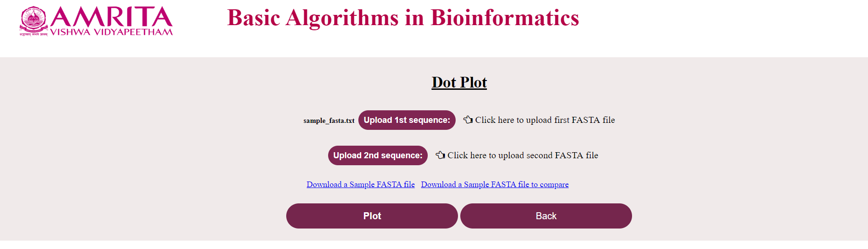Click the Dot Plot underlined heading
This screenshot has height=249, width=868.
pos(459,82)
